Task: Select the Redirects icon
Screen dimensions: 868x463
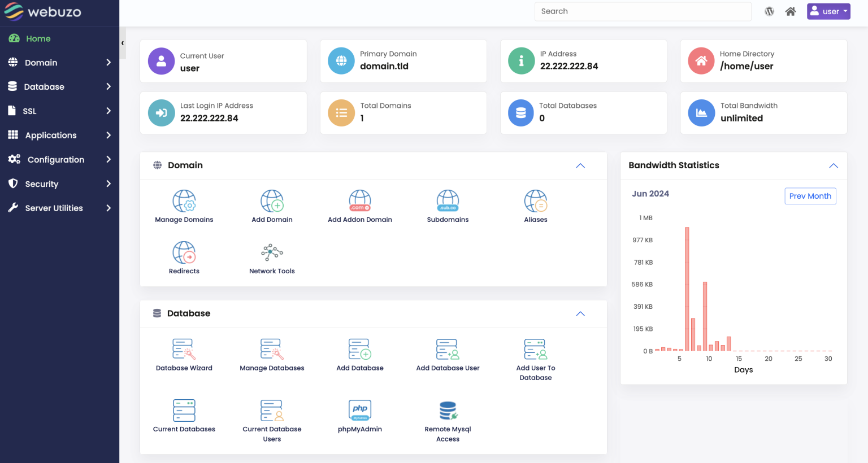Action: tap(184, 257)
